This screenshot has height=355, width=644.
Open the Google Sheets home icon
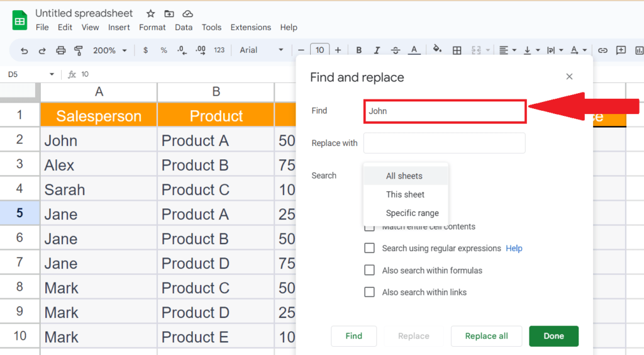click(x=19, y=21)
